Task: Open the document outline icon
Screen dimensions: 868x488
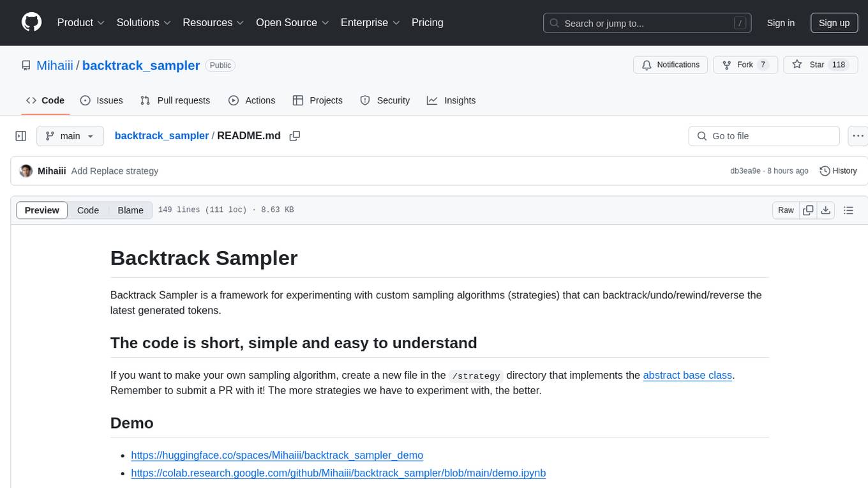Action: 849,210
